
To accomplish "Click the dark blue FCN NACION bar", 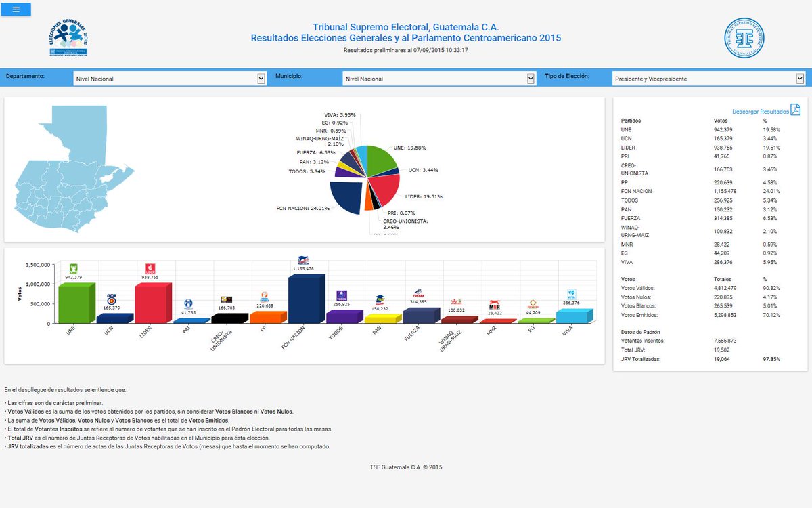I will [305, 299].
